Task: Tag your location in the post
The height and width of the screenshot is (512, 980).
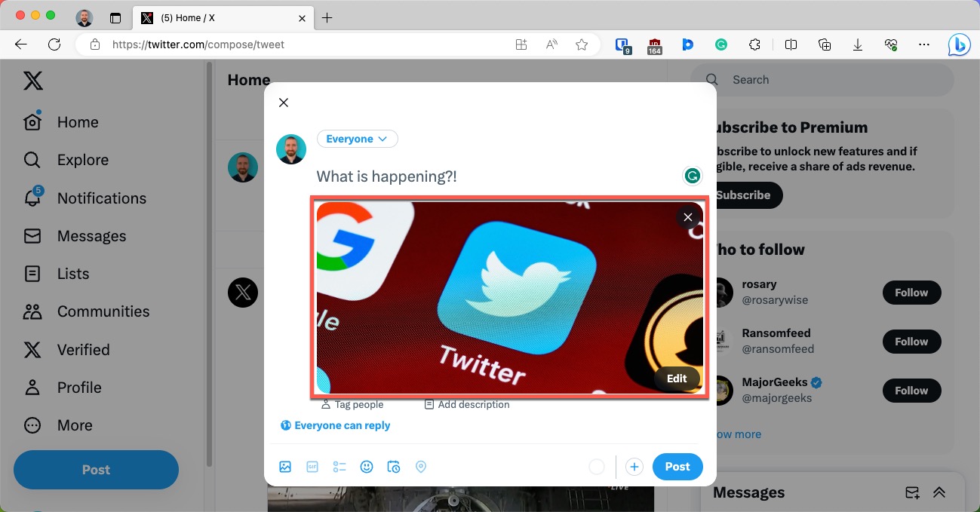Action: click(421, 467)
